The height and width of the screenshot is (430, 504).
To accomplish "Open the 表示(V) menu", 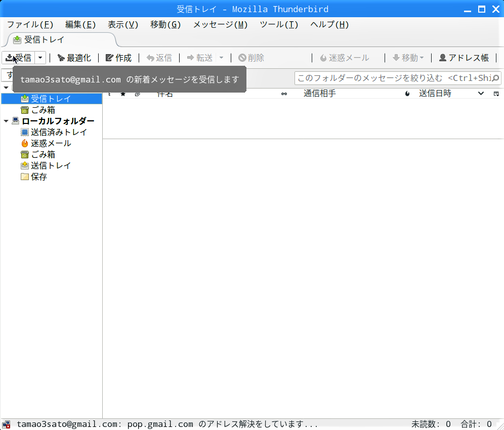I will (123, 24).
